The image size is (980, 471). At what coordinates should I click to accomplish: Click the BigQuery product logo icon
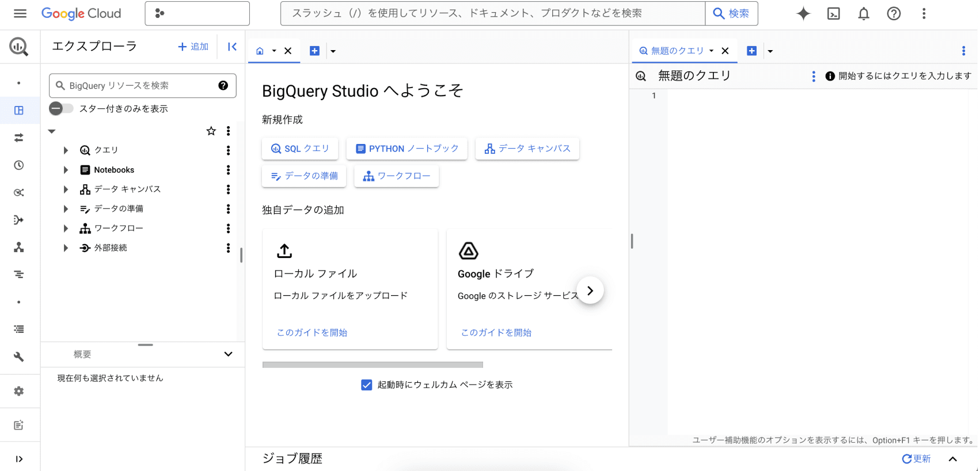pyautogui.click(x=19, y=47)
